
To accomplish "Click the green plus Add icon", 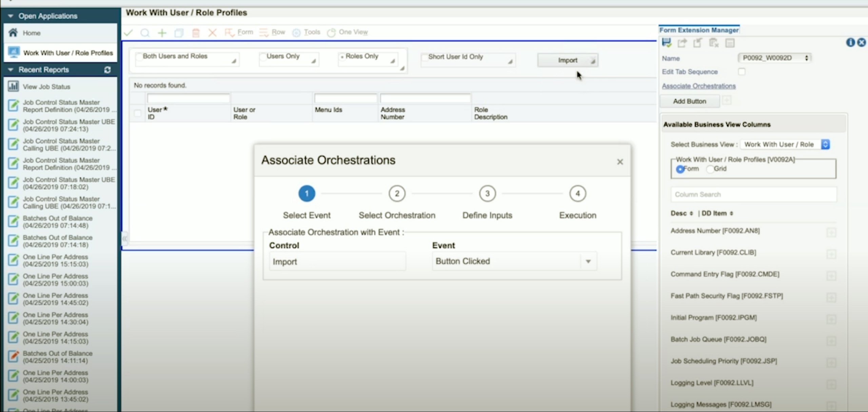I will [x=162, y=33].
